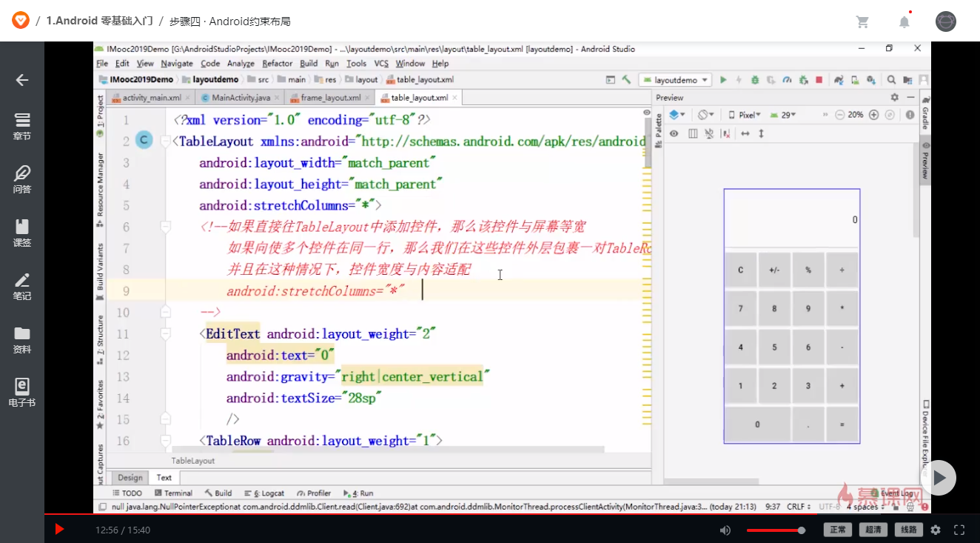This screenshot has width=980, height=543.
Task: Click the red volume slider
Action: pos(775,530)
